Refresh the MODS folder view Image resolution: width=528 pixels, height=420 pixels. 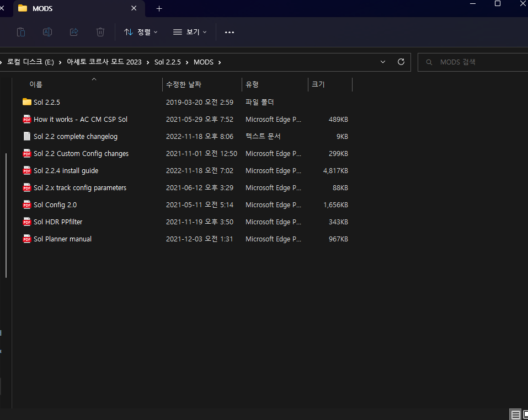pos(401,62)
